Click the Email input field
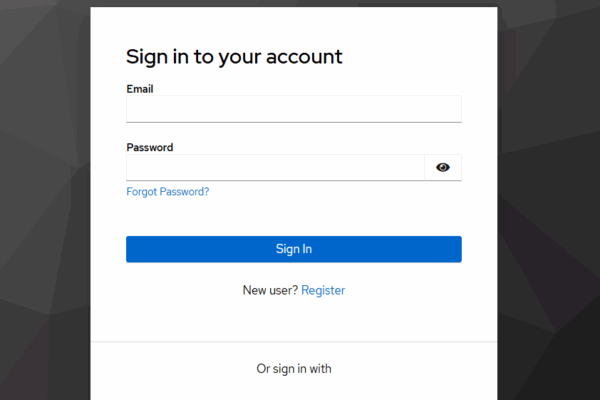The width and height of the screenshot is (600, 400). pyautogui.click(x=293, y=109)
